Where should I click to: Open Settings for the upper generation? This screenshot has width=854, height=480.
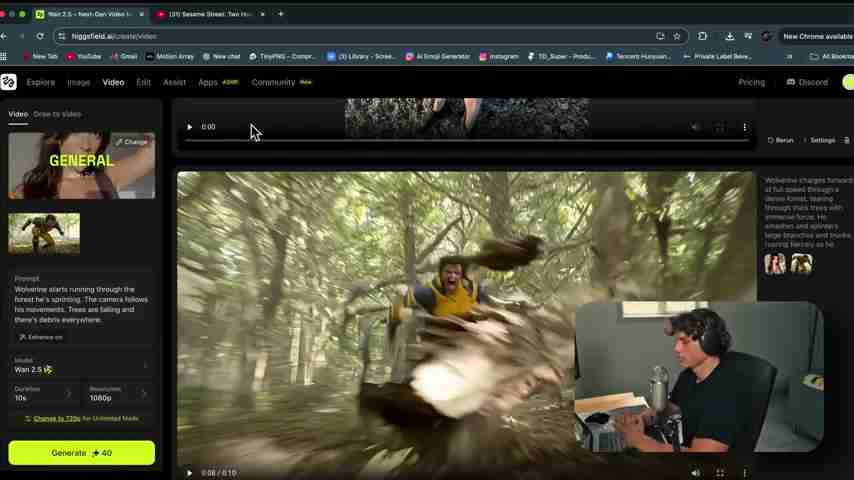click(x=820, y=140)
